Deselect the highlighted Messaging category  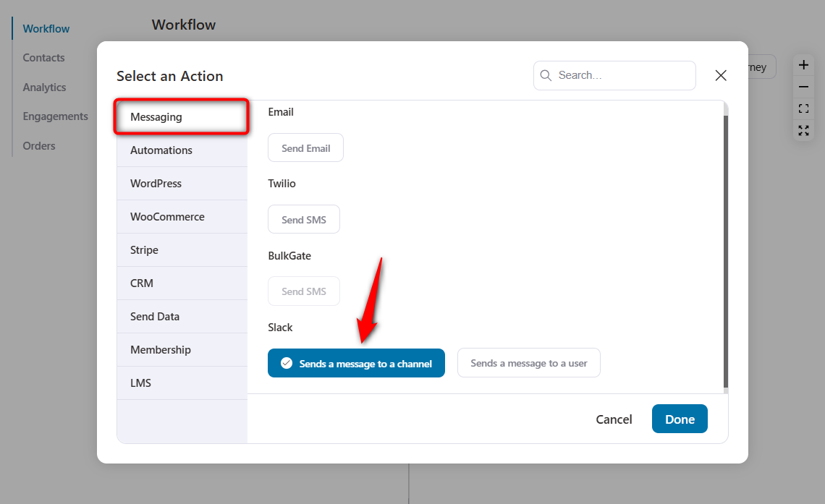click(x=181, y=116)
